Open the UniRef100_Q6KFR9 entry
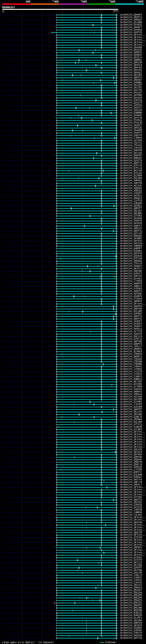 131,306
